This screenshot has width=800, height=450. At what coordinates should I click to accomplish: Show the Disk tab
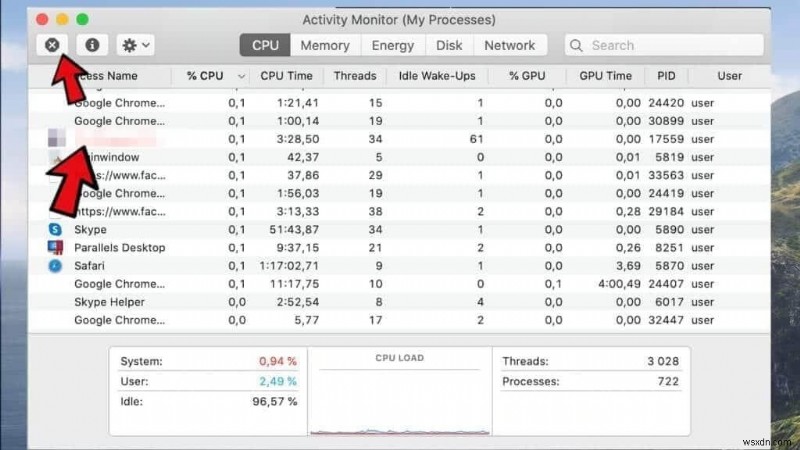[x=449, y=45]
